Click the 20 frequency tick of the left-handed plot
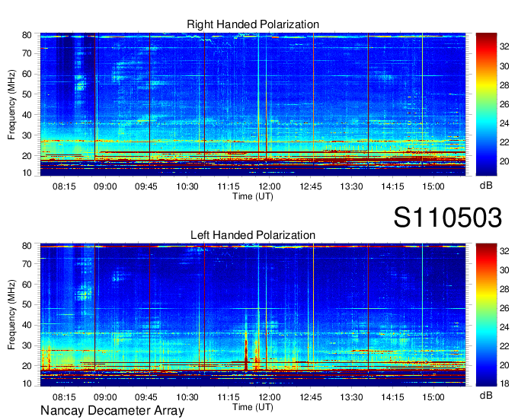 pyautogui.click(x=27, y=366)
